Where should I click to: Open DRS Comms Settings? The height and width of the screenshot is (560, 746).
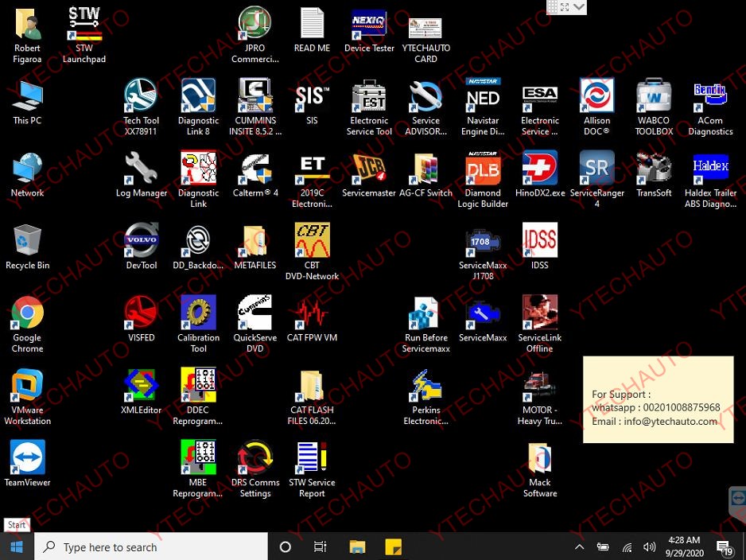[255, 469]
